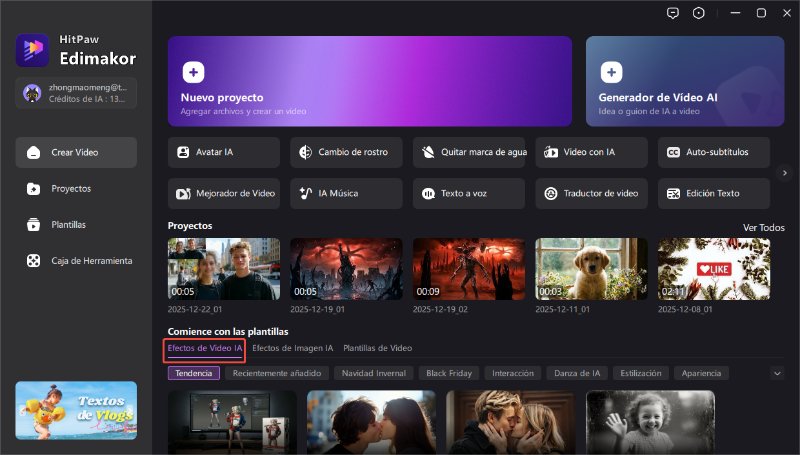
Task: Open the hexagon settings icon in title bar
Action: click(x=698, y=13)
